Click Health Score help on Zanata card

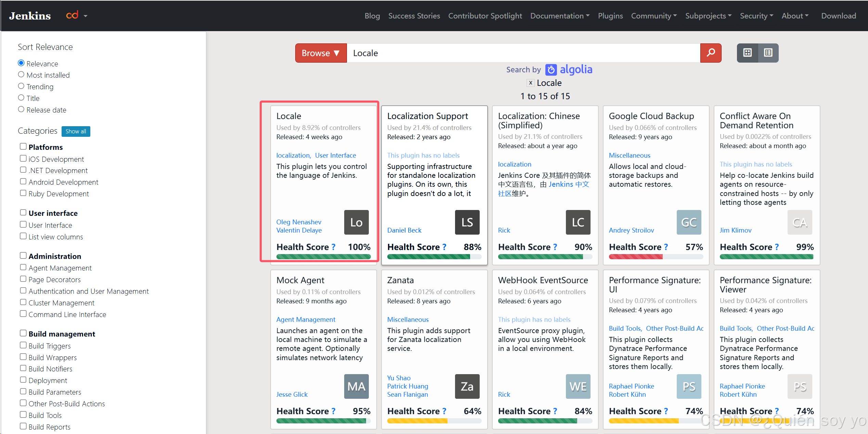click(x=444, y=411)
